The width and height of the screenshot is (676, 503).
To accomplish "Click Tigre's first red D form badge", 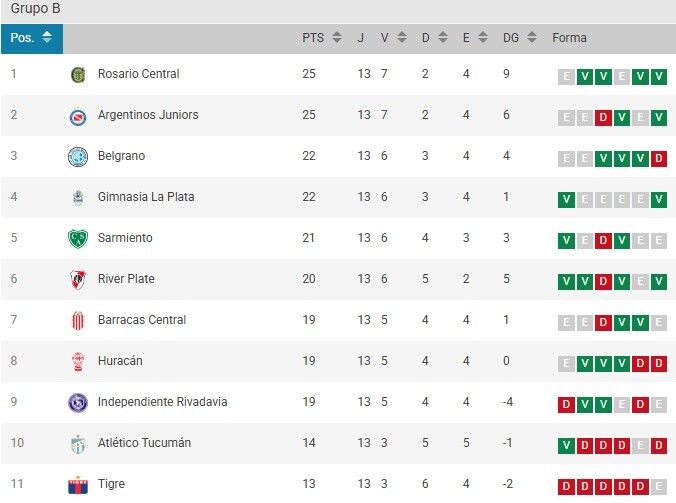I will (x=566, y=487).
